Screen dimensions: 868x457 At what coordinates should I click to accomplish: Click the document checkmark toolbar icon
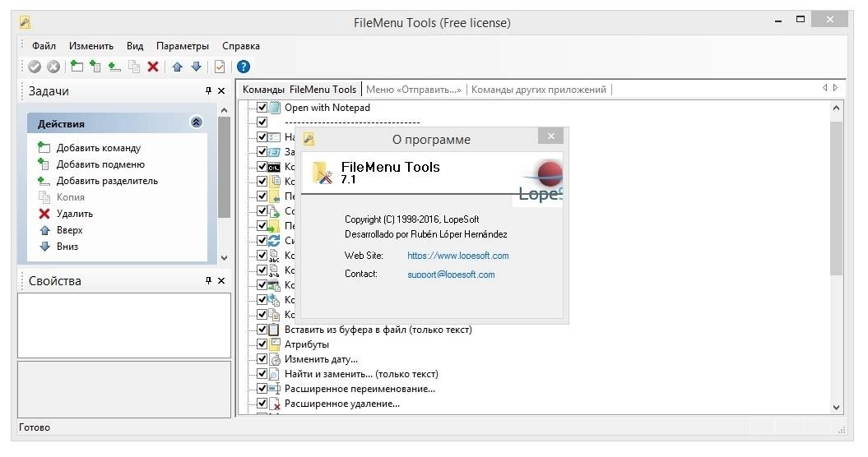click(220, 67)
